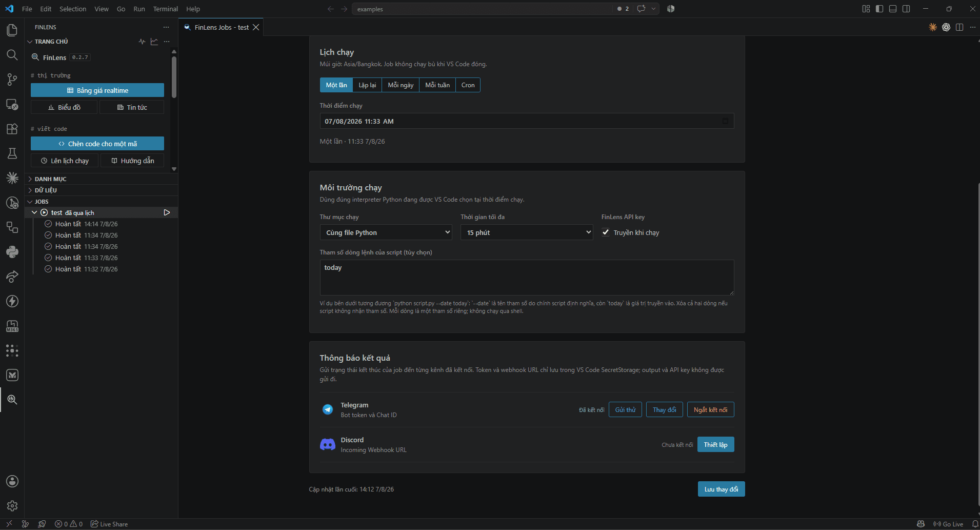Send a Telegram test with Gửi thử
Image resolution: width=980 pixels, height=530 pixels.
pos(625,409)
